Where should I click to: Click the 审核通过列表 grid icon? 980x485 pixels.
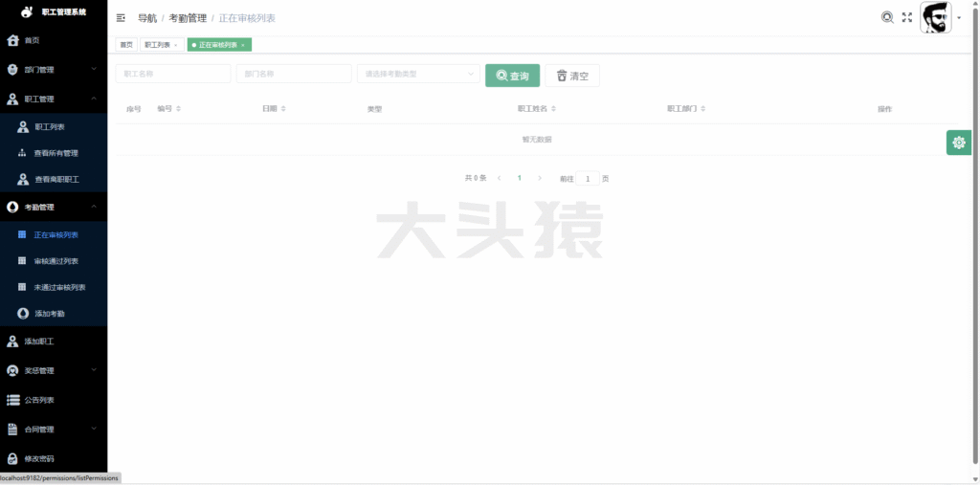(22, 260)
